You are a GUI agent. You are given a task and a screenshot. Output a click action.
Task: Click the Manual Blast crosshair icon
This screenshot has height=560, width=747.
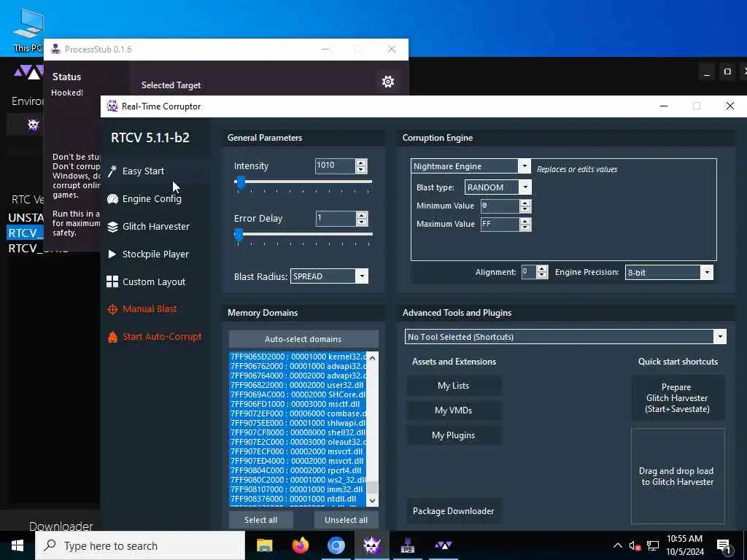click(112, 309)
